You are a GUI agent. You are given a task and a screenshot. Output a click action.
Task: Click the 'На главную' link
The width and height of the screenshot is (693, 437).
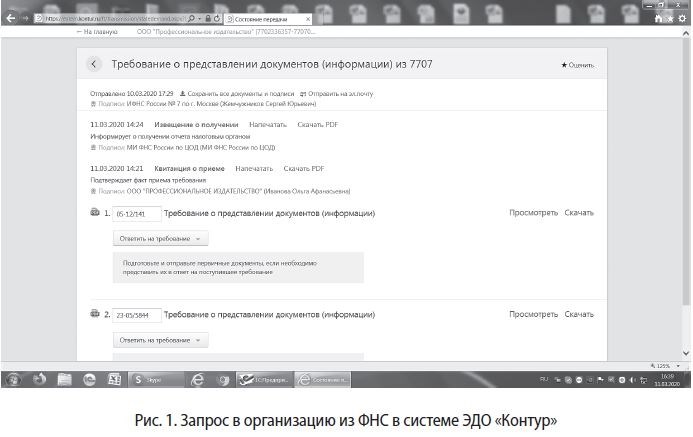click(97, 32)
